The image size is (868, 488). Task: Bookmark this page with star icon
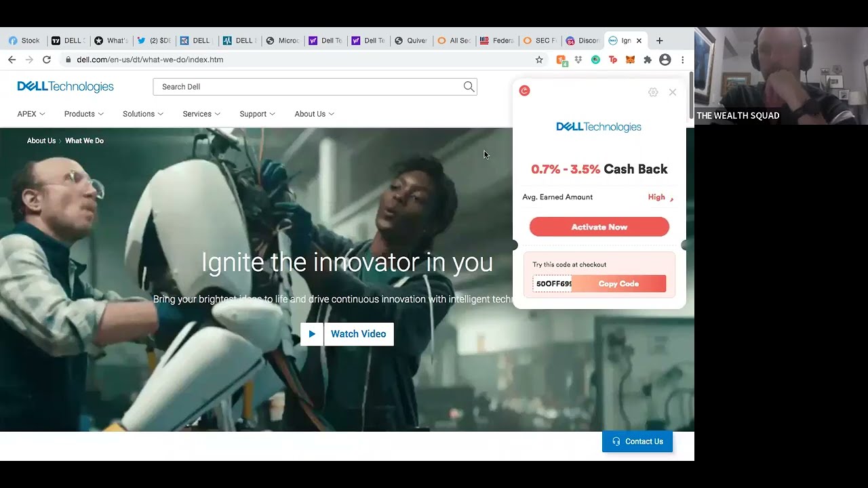(x=539, y=60)
